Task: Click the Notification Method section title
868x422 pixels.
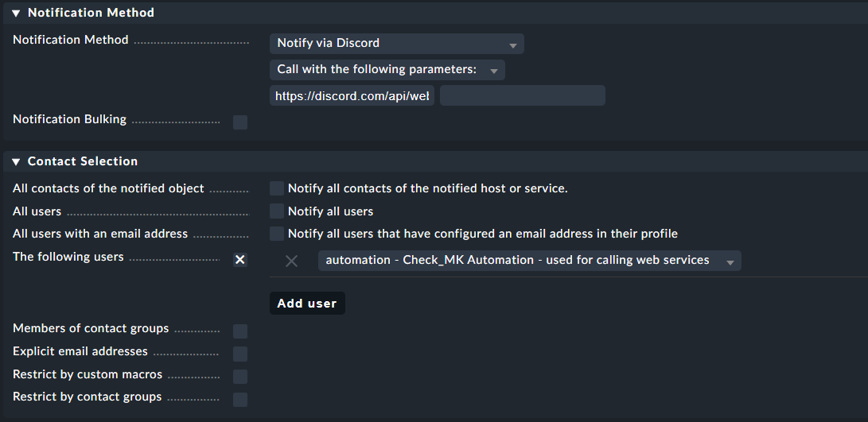Action: tap(91, 13)
